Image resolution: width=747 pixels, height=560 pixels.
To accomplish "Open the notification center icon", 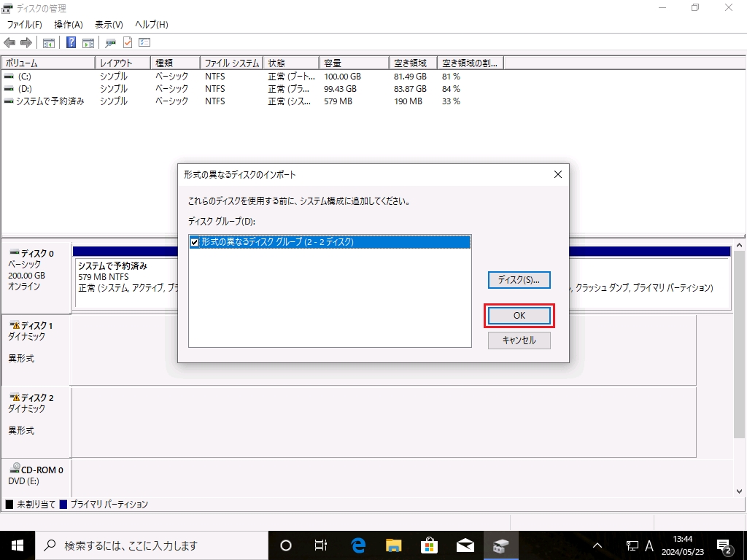I will (724, 545).
